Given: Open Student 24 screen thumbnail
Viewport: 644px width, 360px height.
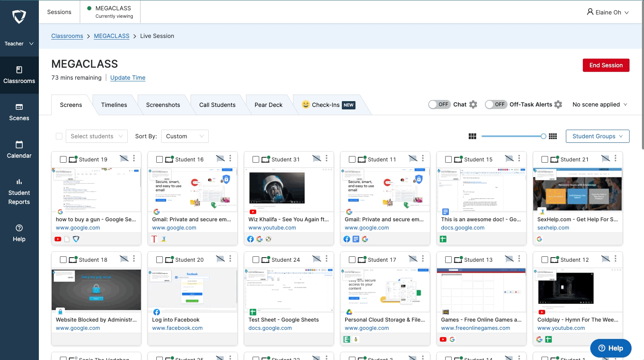Looking at the screenshot, I should (x=289, y=290).
